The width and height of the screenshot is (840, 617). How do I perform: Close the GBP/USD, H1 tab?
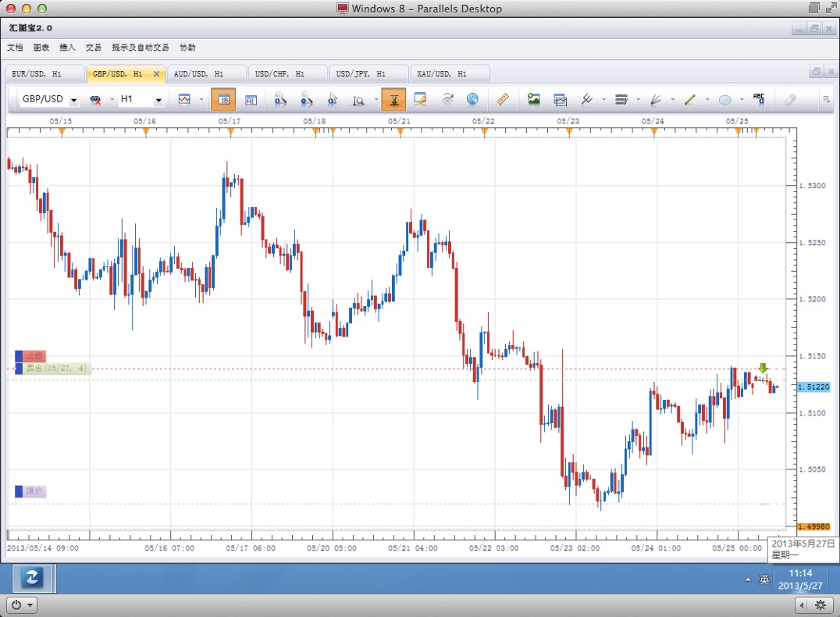156,74
